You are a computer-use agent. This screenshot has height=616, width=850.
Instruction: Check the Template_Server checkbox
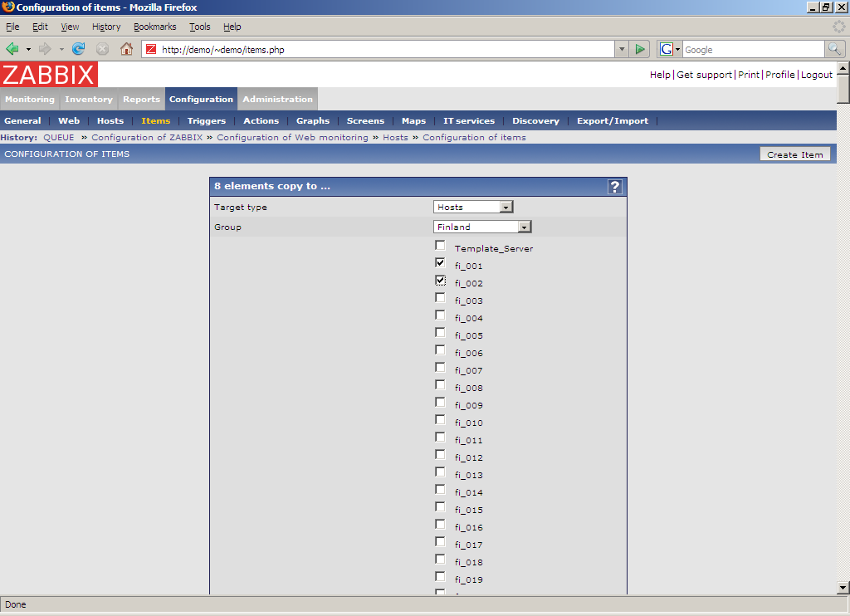pos(440,245)
